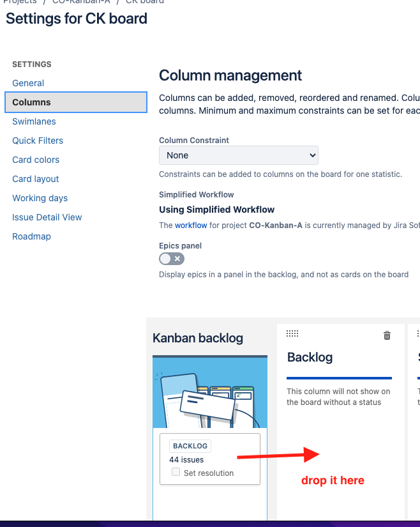420x527 pixels.
Task: Open Quick Filters settings
Action: (38, 140)
